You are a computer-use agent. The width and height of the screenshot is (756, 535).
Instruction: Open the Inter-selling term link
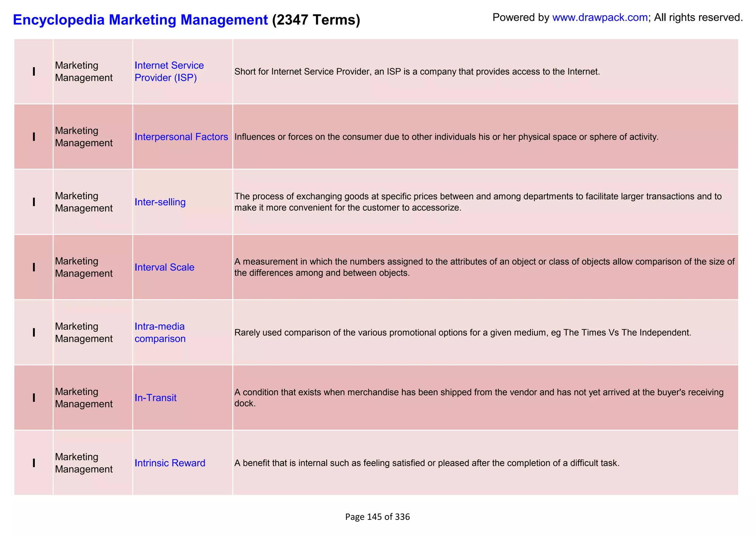click(x=160, y=202)
